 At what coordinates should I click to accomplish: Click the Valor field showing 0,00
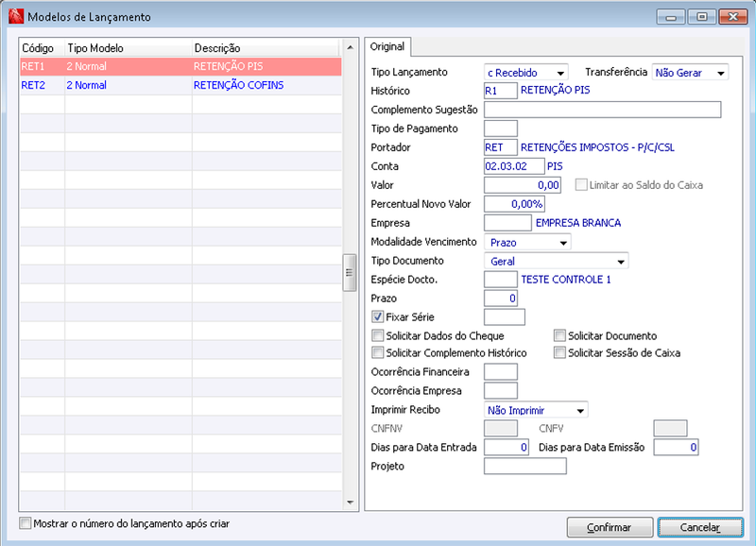523,185
